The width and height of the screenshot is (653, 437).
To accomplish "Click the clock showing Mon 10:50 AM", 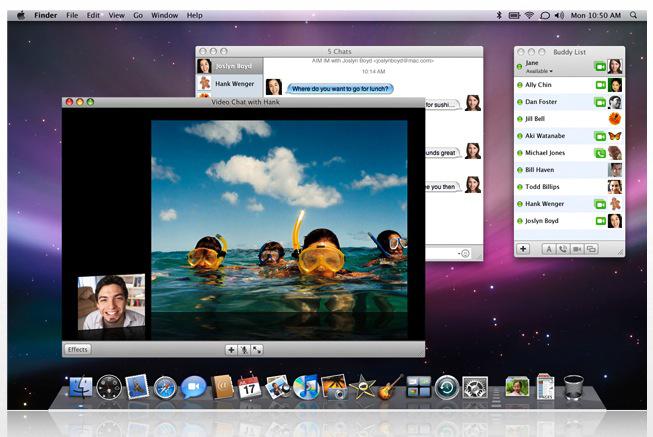I will click(x=596, y=15).
